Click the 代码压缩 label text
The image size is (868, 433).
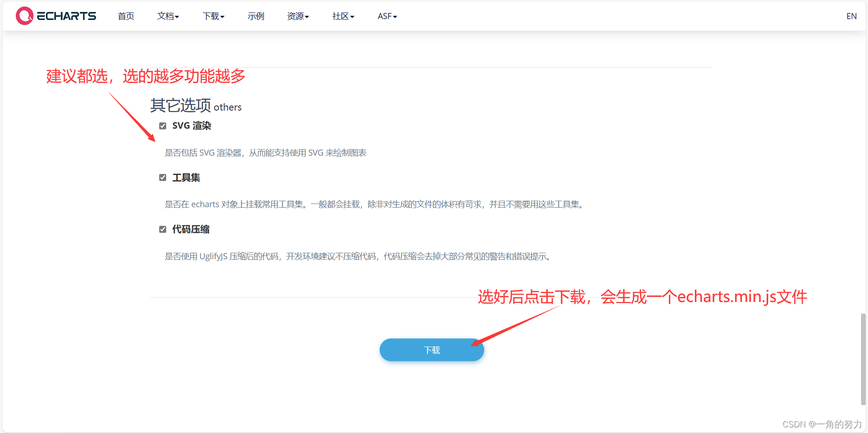coord(191,229)
